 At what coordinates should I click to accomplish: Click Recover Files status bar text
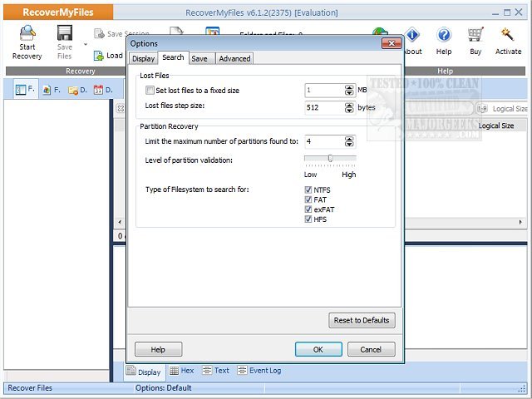click(x=30, y=388)
